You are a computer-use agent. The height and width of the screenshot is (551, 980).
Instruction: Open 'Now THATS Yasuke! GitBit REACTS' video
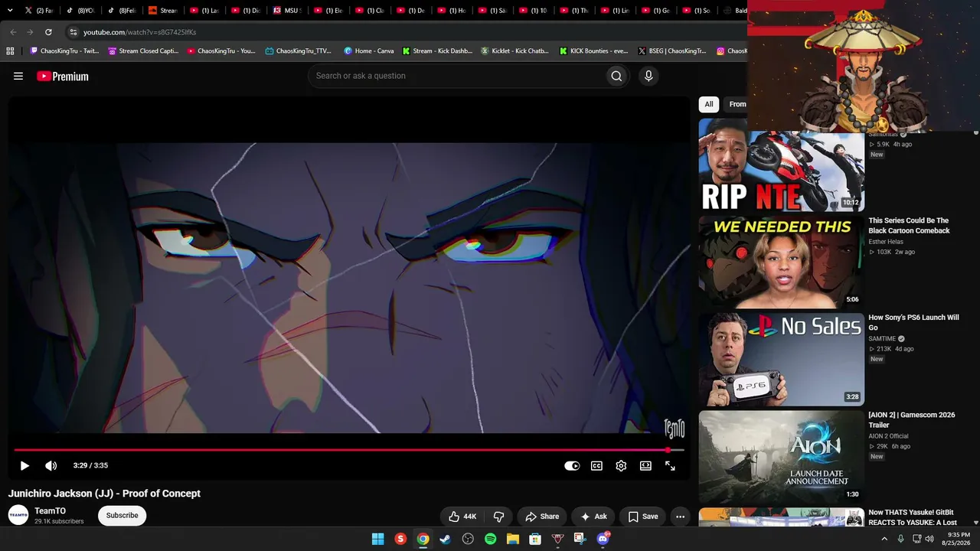(913, 517)
